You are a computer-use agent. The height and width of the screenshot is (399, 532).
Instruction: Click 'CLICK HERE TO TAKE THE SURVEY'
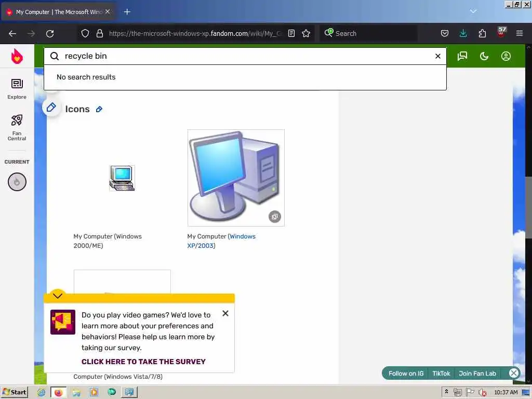(x=143, y=362)
